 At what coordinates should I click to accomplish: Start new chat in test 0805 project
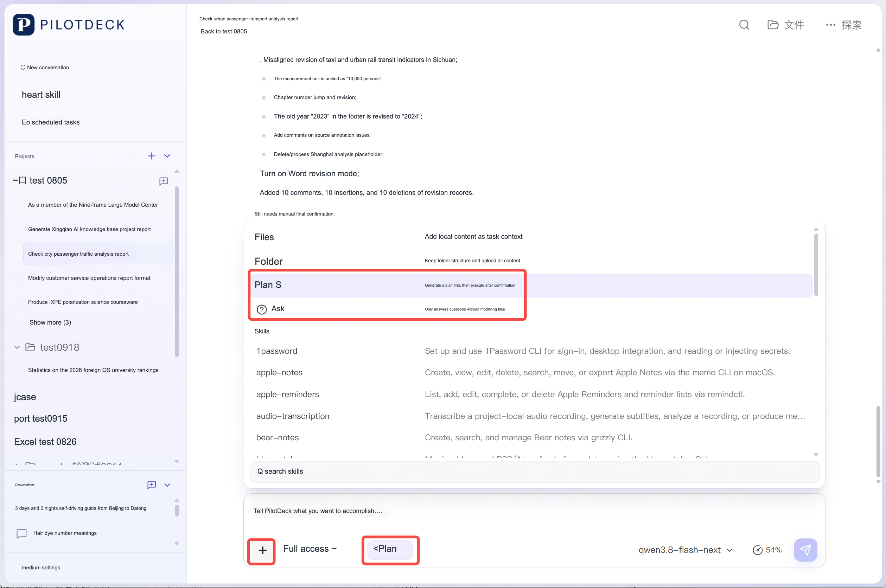click(164, 181)
